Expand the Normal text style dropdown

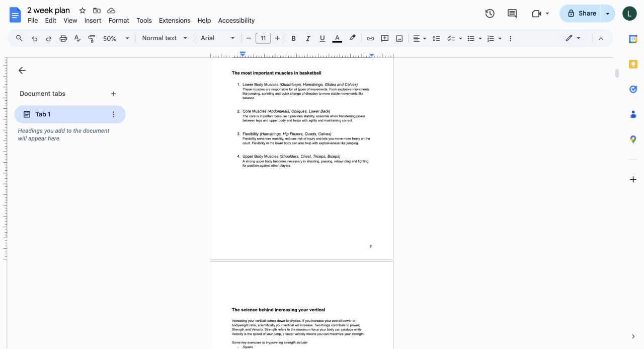(x=165, y=38)
